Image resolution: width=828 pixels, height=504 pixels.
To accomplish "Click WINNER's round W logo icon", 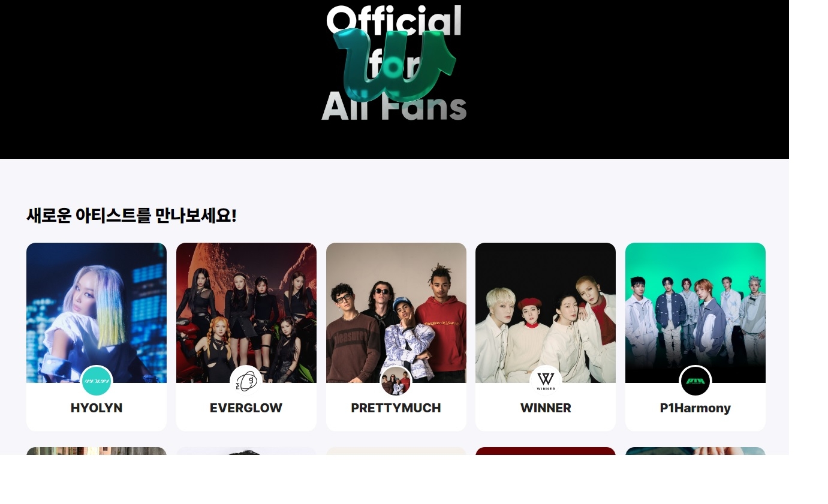I will point(546,381).
